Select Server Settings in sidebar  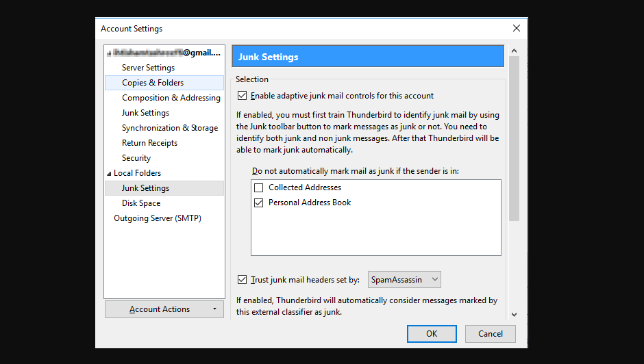(148, 68)
